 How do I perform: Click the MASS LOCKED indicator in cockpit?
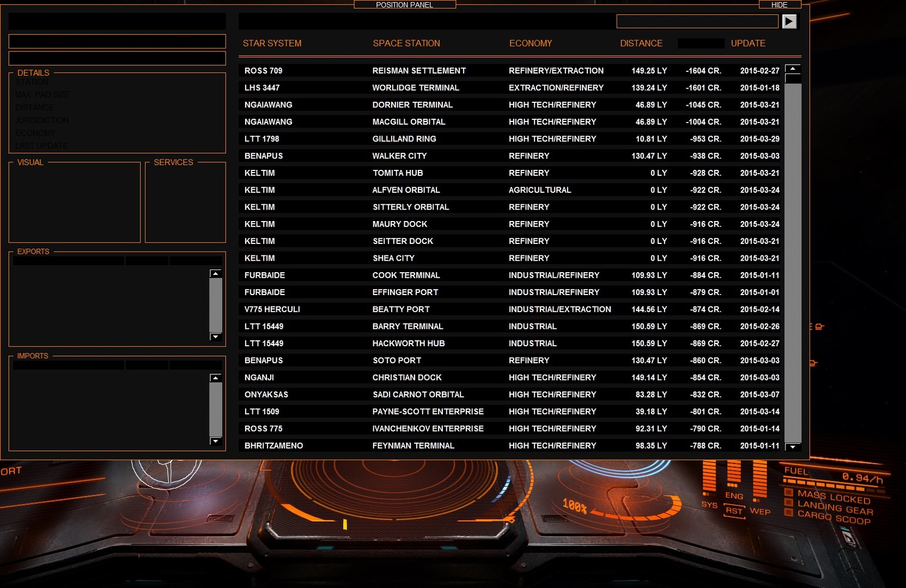coord(828,497)
